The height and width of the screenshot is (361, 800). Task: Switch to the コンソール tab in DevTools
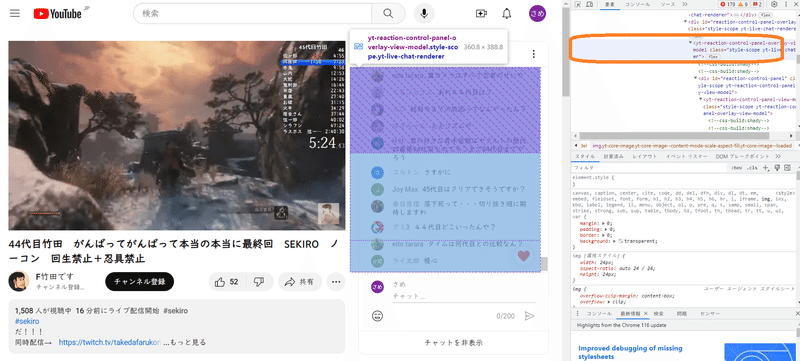[637, 4]
